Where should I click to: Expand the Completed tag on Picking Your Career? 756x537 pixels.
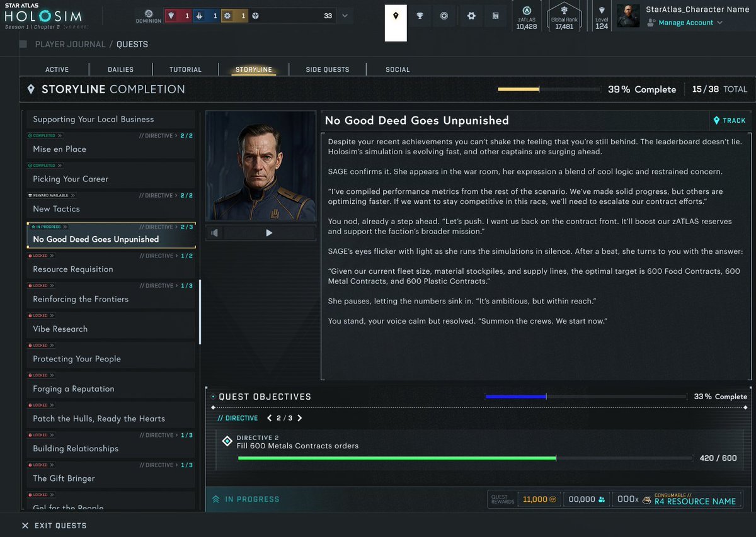click(x=45, y=166)
